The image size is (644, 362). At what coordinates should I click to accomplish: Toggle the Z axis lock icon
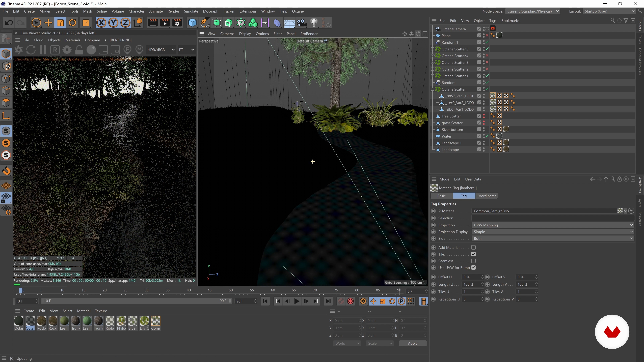click(125, 23)
